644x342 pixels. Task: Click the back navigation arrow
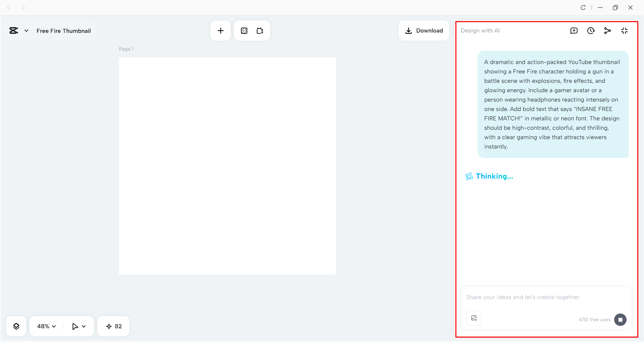[x=9, y=7]
